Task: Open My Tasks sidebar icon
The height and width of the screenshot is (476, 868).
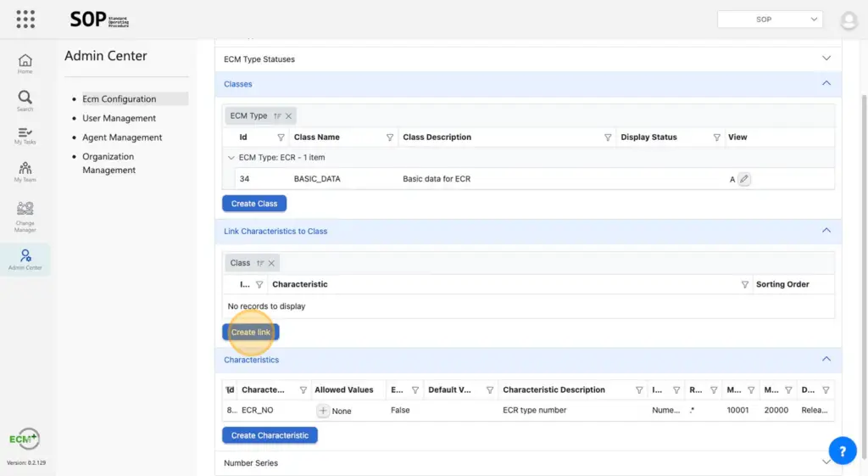Action: (25, 136)
